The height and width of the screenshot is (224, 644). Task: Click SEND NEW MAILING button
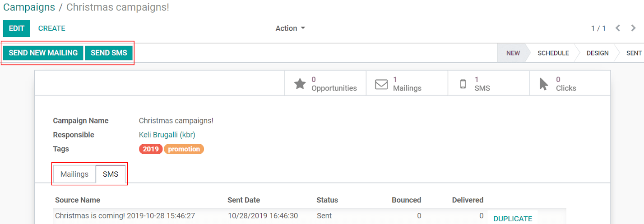[43, 53]
